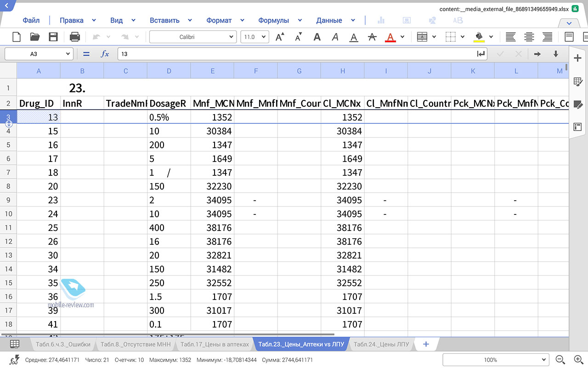Click the plus icon in the right sidebar

[577, 58]
